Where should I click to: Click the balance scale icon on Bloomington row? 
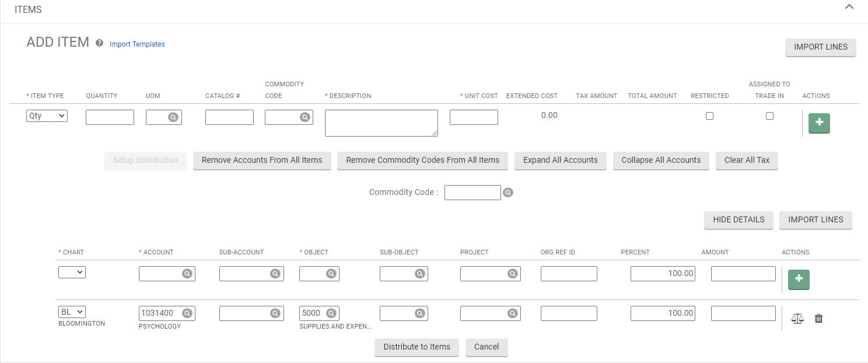pyautogui.click(x=797, y=319)
